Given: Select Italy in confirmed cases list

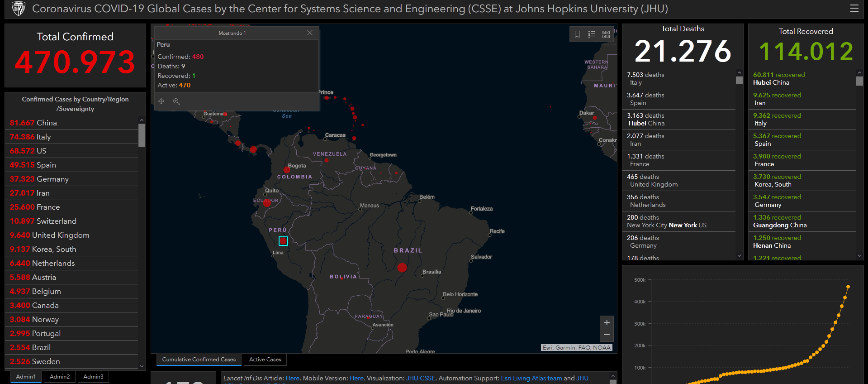Looking at the screenshot, I should coord(72,137).
